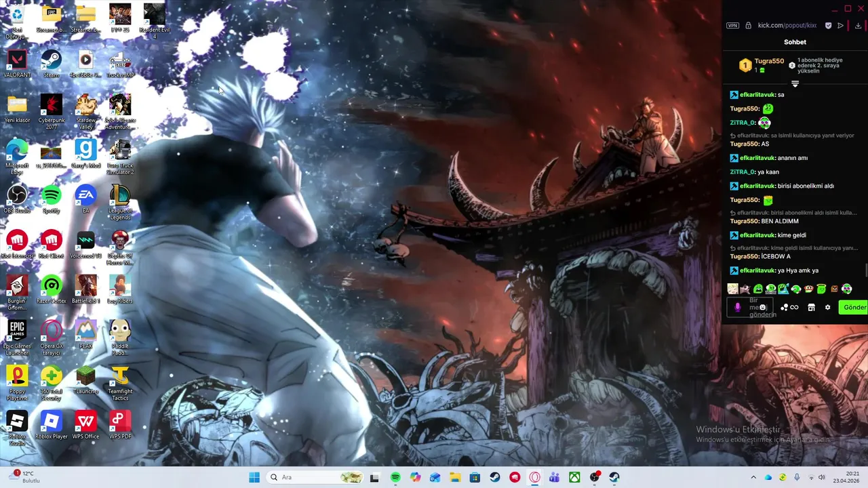
Task: Click Tugra550 on the gift leaderboard
Action: click(769, 61)
